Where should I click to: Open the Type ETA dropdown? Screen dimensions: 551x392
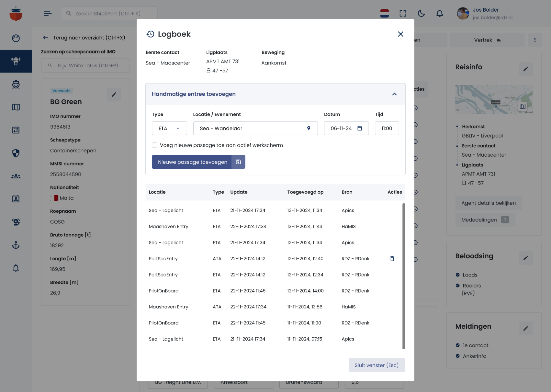[169, 128]
